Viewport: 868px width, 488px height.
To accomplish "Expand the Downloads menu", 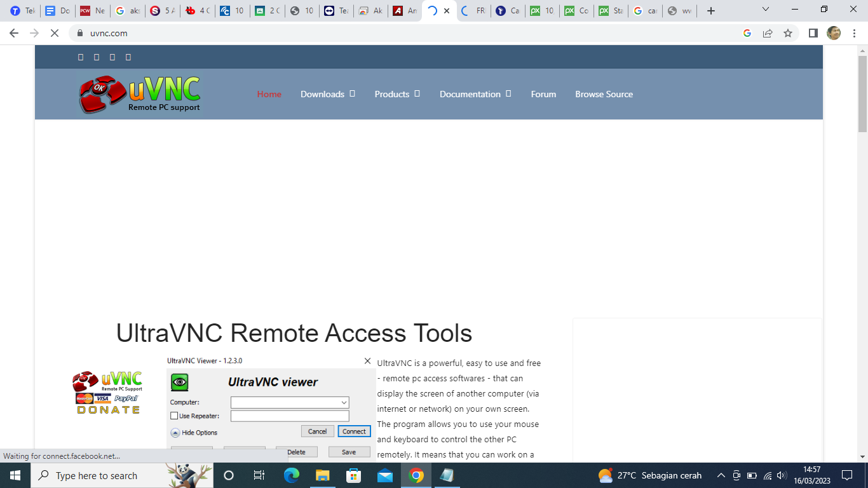I will pyautogui.click(x=327, y=94).
